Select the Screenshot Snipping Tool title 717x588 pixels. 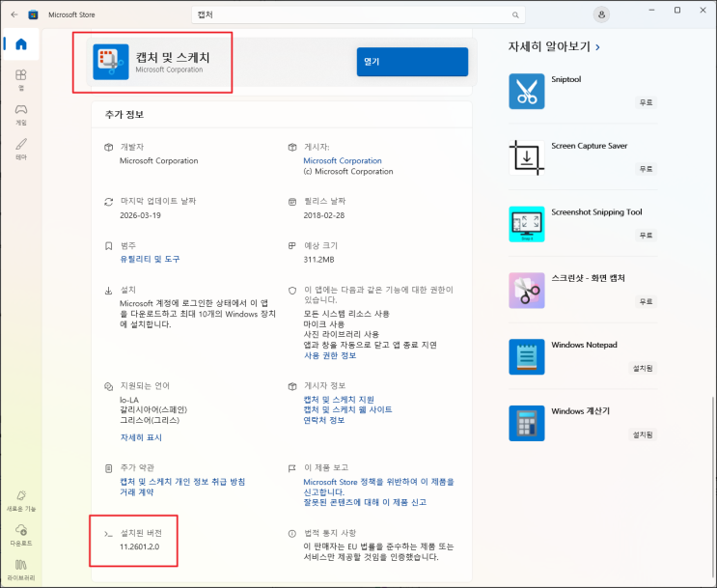pos(596,211)
